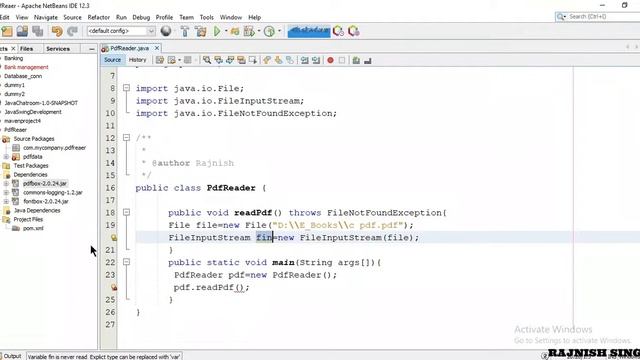Select the Test Packages node
This screenshot has width=640, height=360.
[31, 166]
